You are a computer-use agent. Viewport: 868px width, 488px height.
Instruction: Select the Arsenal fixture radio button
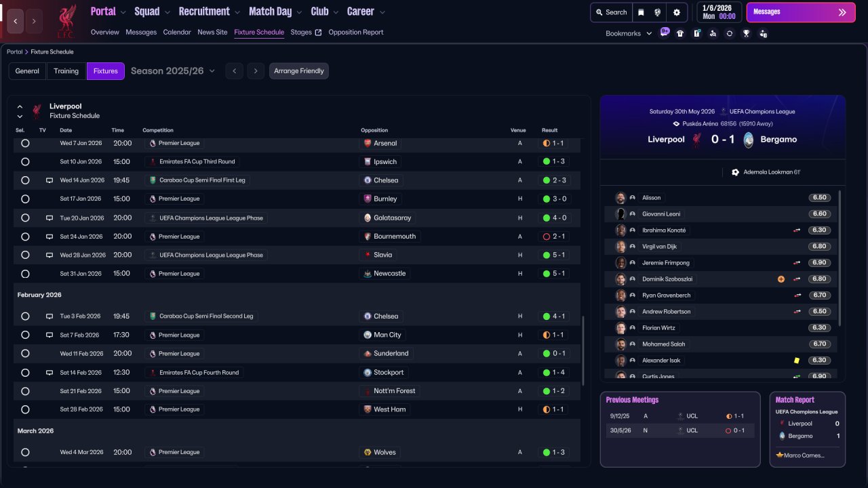click(25, 143)
